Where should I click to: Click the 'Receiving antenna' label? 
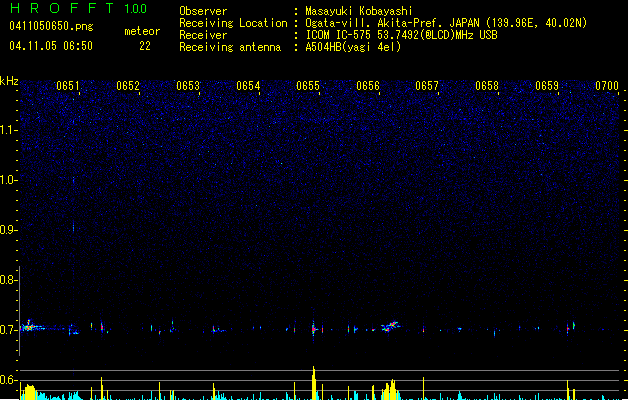click(x=230, y=47)
